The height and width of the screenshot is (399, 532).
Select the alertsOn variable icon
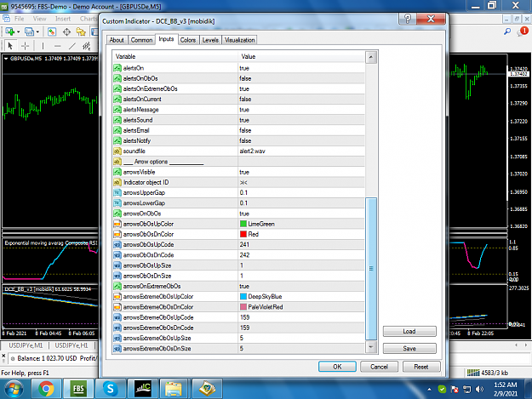click(x=117, y=68)
